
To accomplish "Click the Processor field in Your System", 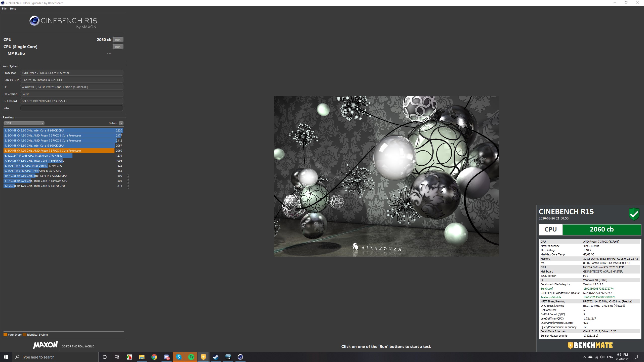I will click(x=72, y=73).
